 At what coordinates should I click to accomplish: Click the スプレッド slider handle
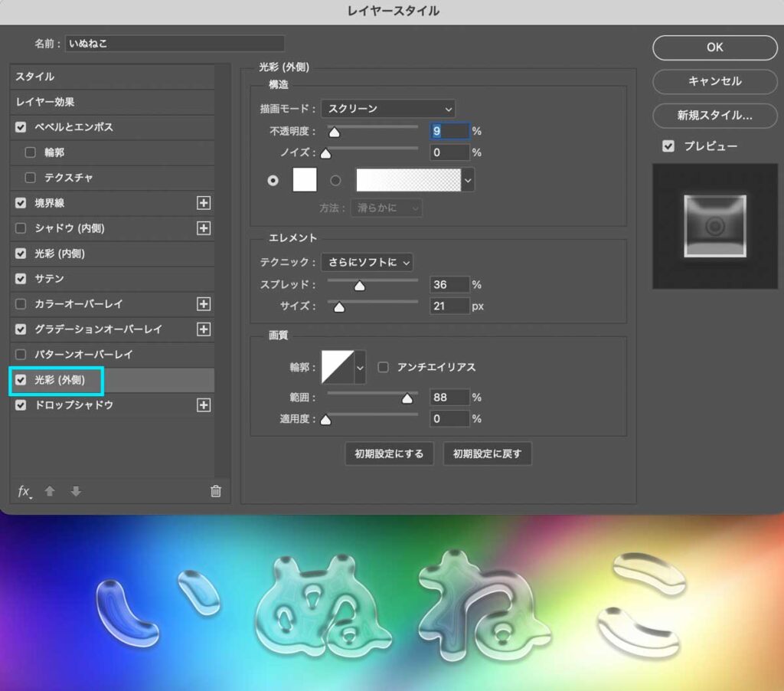point(359,284)
